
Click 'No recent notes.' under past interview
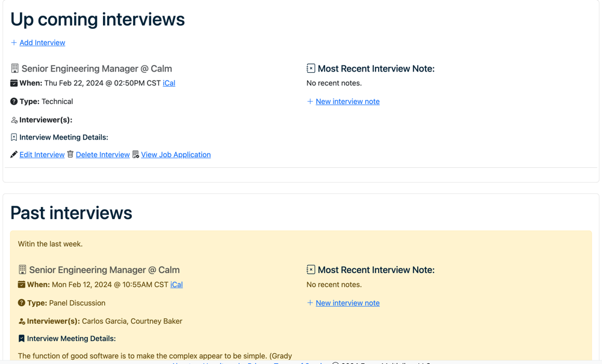click(x=334, y=285)
